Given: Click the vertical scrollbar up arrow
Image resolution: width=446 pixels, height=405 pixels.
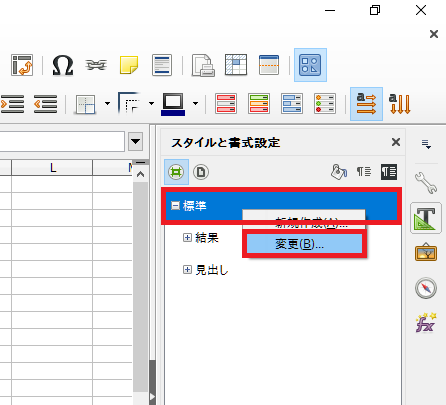Looking at the screenshot, I should pyautogui.click(x=140, y=174).
